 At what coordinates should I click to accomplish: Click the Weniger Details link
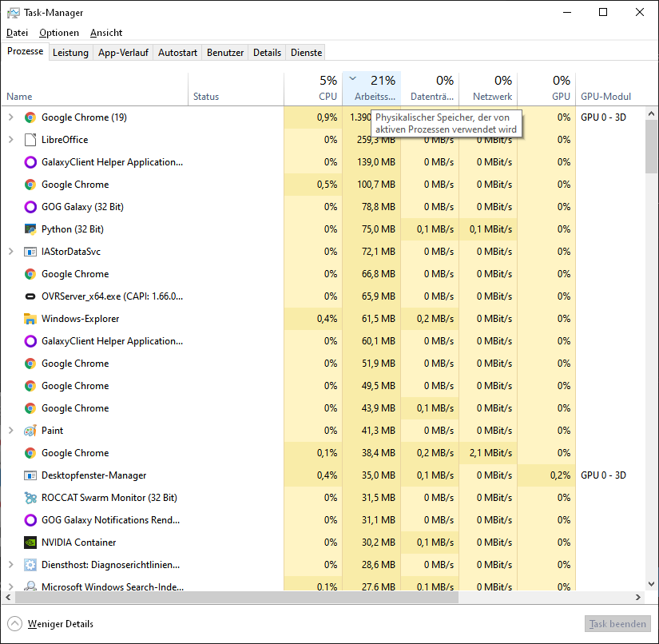click(61, 624)
